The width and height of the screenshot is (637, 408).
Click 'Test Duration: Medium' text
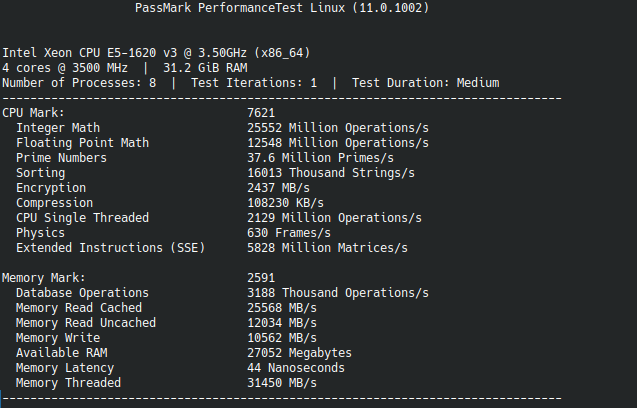[x=425, y=83]
